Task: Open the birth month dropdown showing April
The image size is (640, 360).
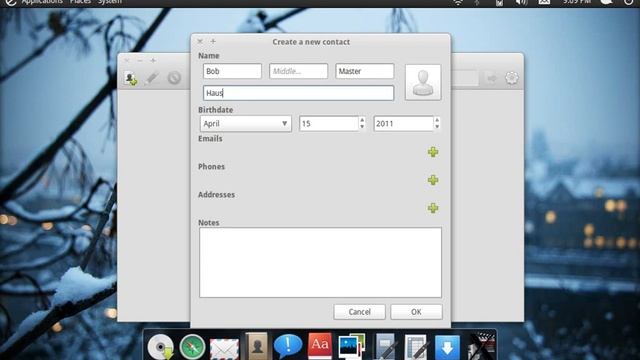Action: point(246,124)
